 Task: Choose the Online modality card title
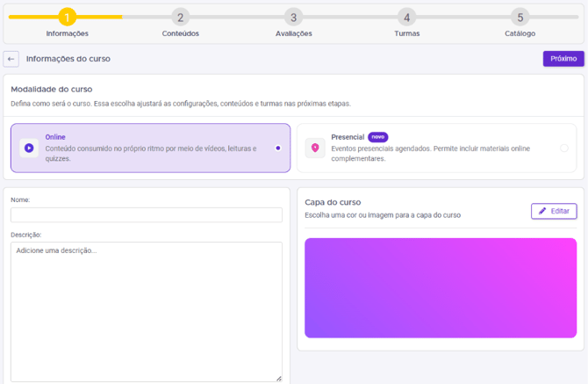[55, 137]
